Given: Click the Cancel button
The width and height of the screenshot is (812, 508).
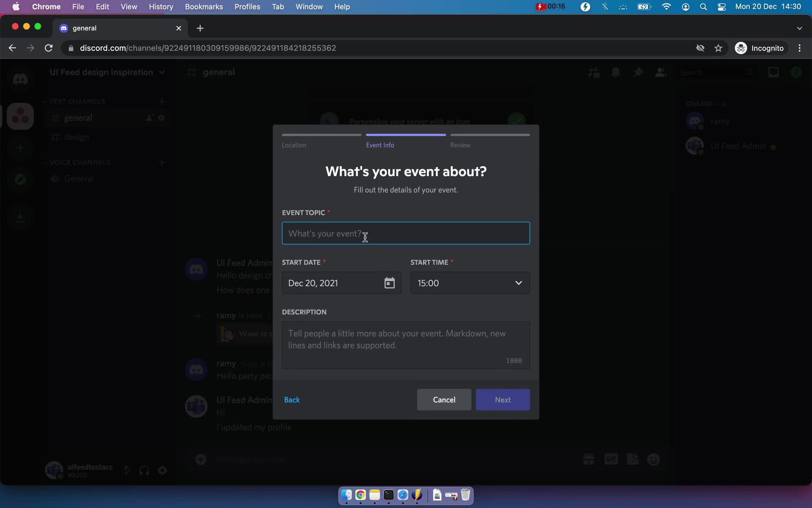Looking at the screenshot, I should (444, 400).
